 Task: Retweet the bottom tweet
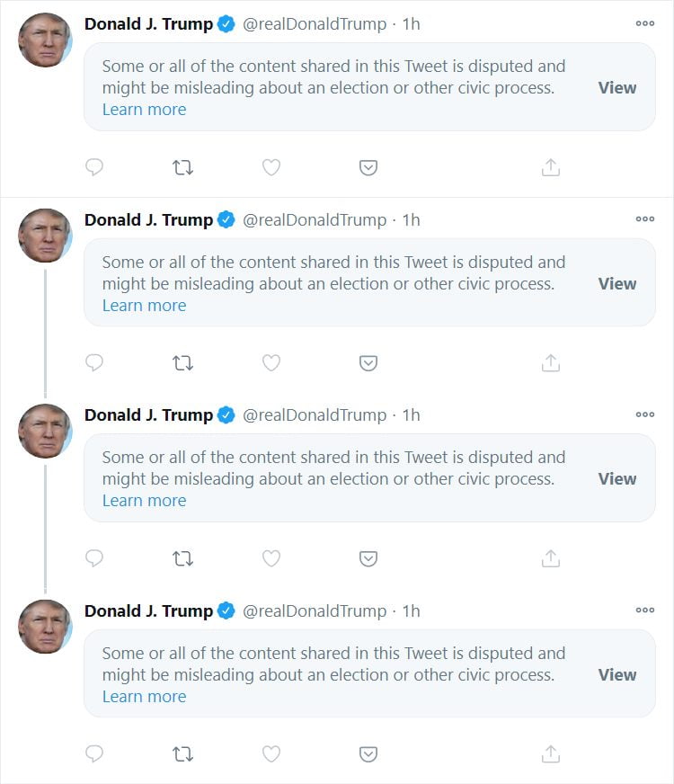coord(182,754)
